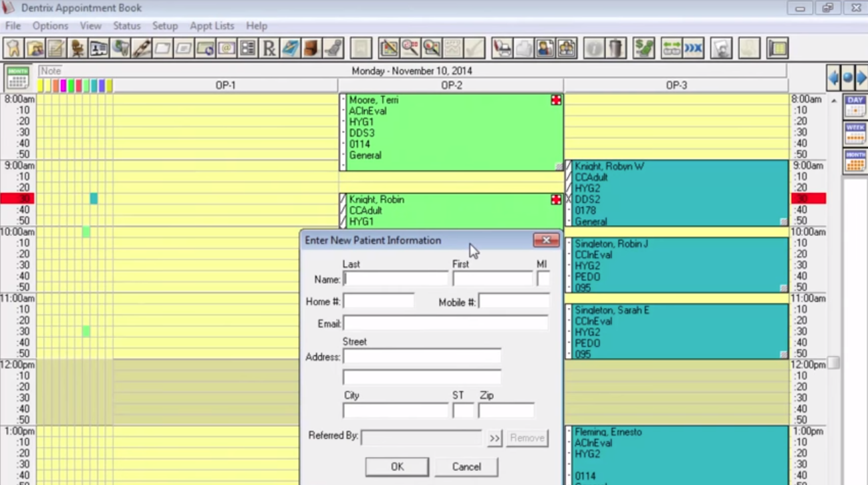Image resolution: width=868 pixels, height=485 pixels.
Task: Click the ID card toolbar icon
Action: [x=99, y=48]
